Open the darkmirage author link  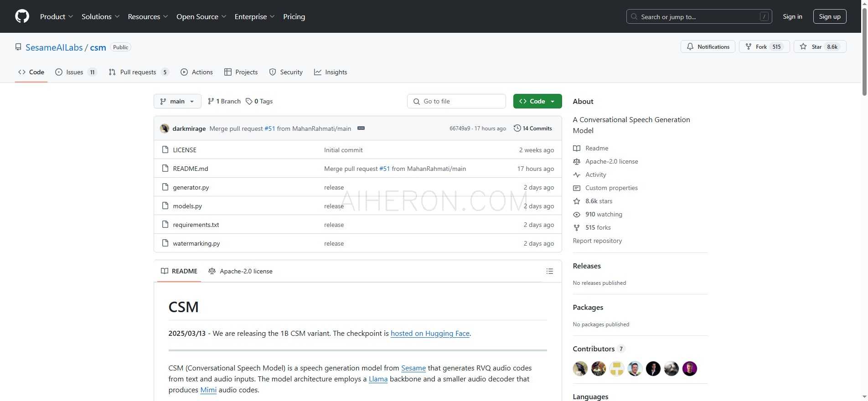tap(189, 129)
